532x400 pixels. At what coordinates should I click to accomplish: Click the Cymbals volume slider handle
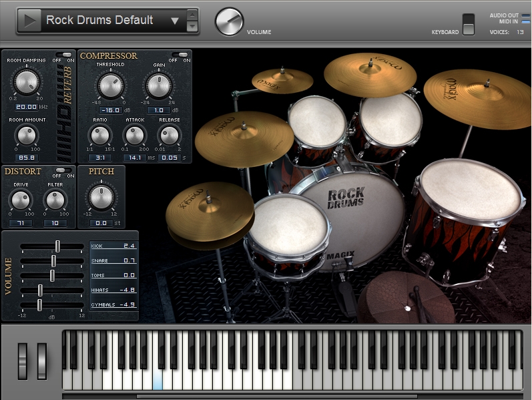click(x=39, y=305)
